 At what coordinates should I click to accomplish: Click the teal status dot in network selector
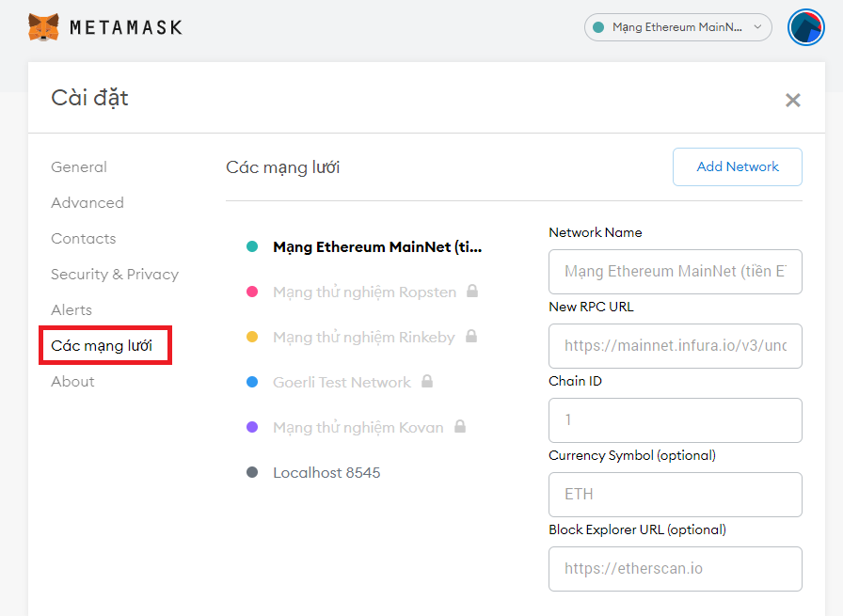pos(598,27)
